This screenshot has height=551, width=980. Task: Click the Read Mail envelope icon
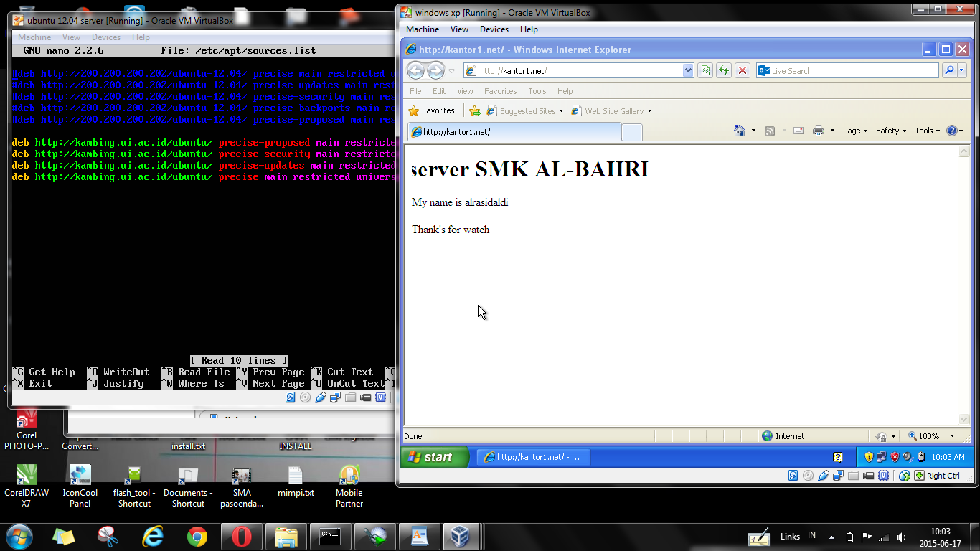tap(798, 131)
